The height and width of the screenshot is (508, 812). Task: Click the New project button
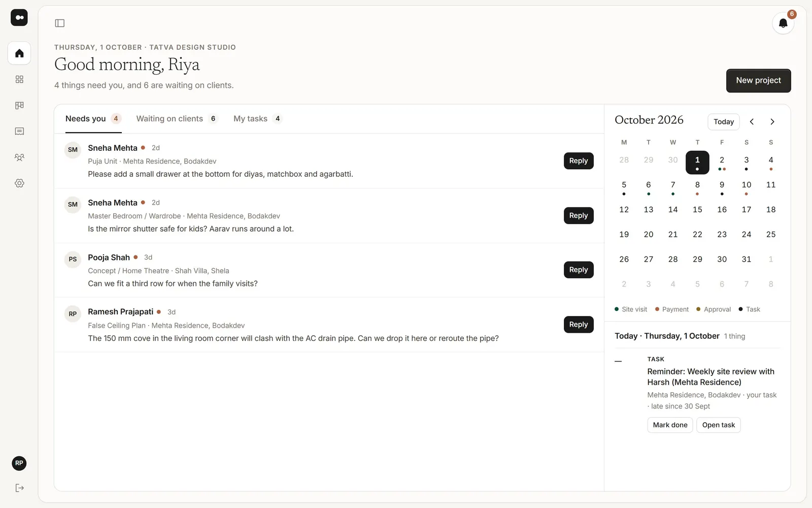758,81
